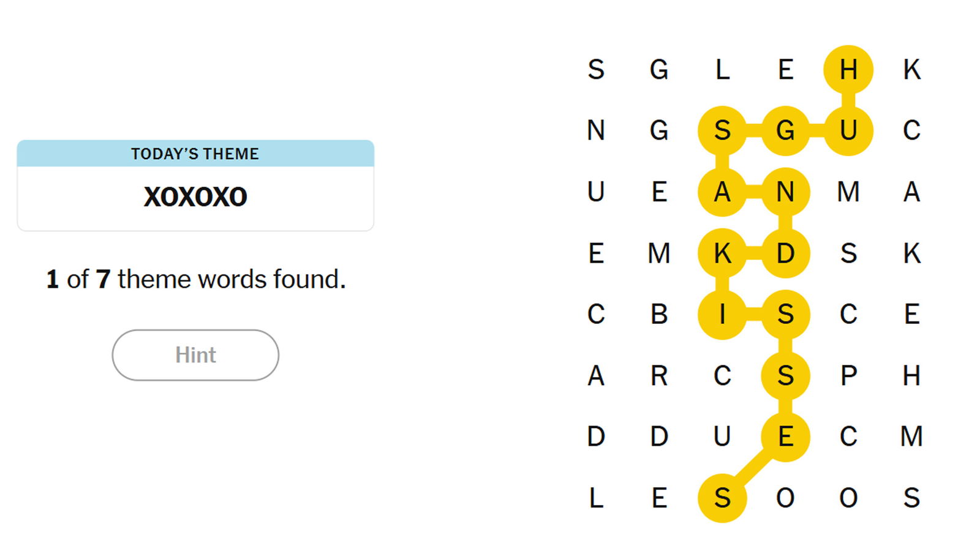Select highlighted S in the bottom row
Screen dimensions: 980x551
point(722,498)
